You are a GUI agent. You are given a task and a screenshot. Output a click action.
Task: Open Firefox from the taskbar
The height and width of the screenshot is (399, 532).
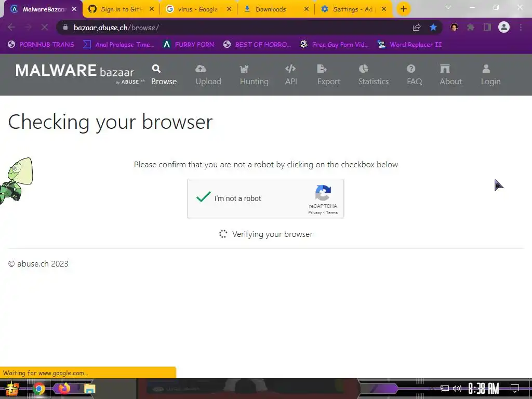pyautogui.click(x=64, y=388)
